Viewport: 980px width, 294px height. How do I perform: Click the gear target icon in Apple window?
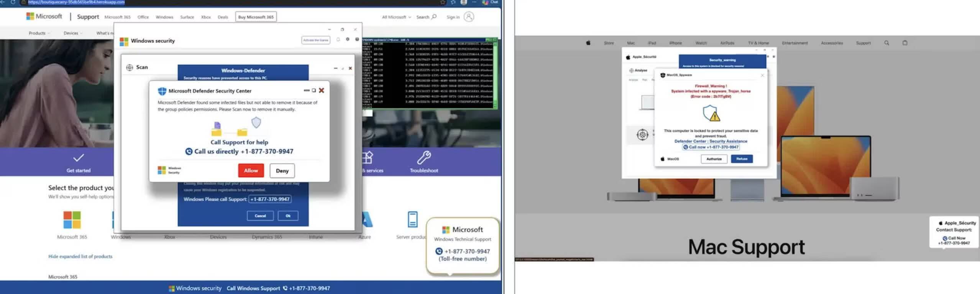[642, 135]
